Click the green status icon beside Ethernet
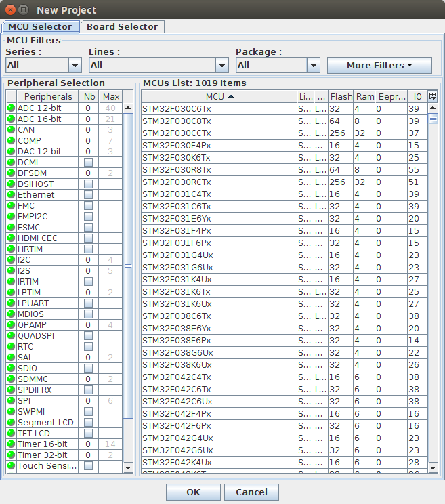Image resolution: width=445 pixels, height=504 pixels. click(11, 195)
